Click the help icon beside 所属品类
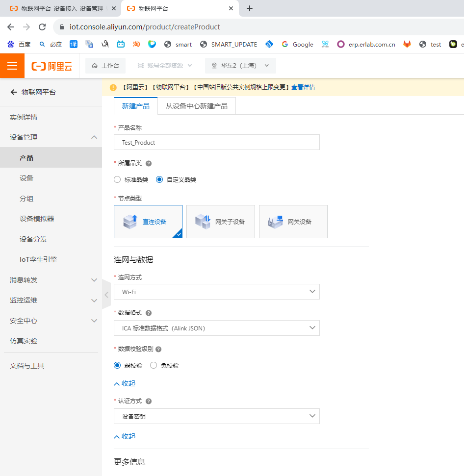The width and height of the screenshot is (464, 476). 149,164
